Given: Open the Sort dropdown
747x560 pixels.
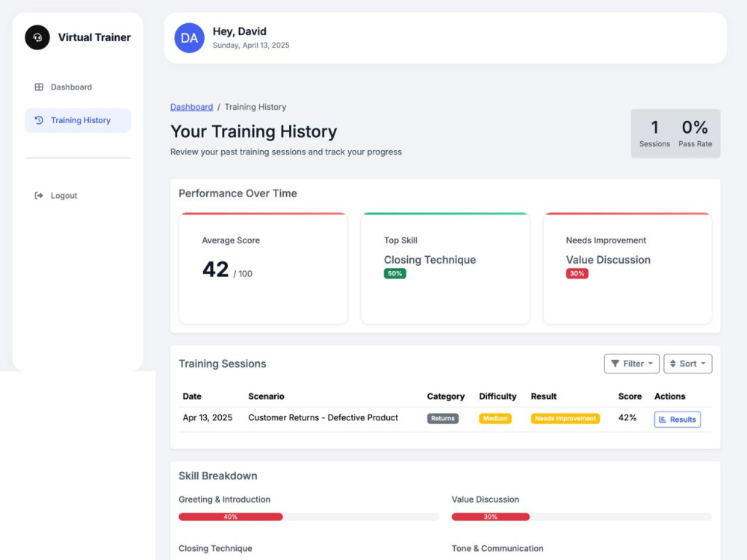Looking at the screenshot, I should pyautogui.click(x=687, y=364).
